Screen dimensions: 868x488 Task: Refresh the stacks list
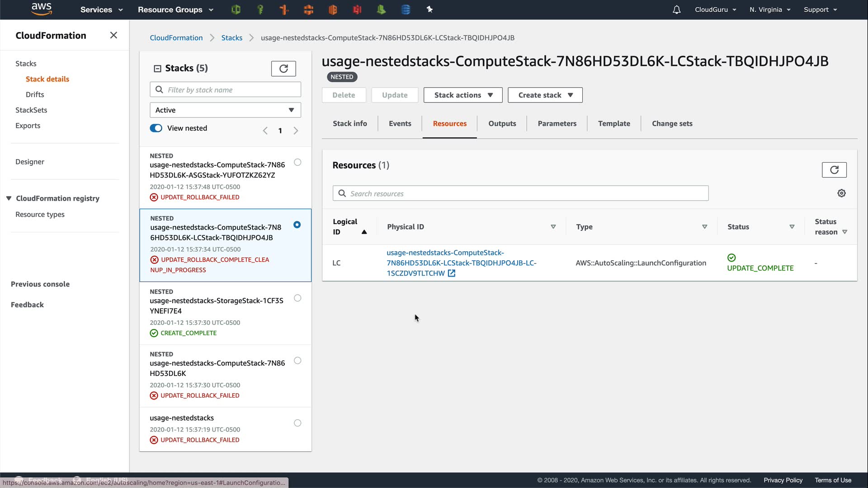[283, 69]
